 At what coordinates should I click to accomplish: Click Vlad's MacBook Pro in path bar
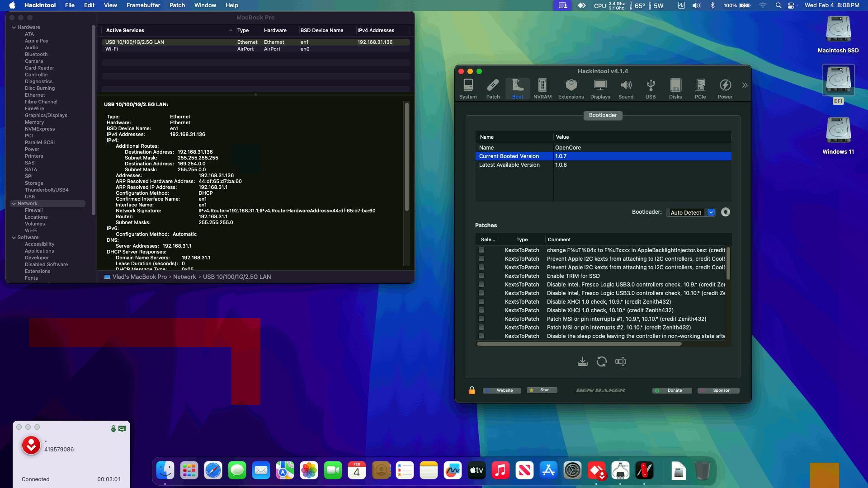coord(140,277)
